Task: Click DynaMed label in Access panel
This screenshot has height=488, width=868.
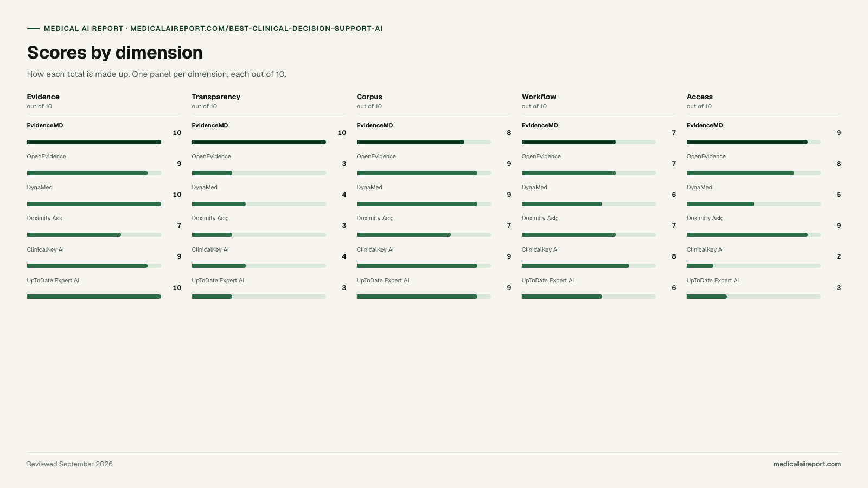Action: pos(699,187)
